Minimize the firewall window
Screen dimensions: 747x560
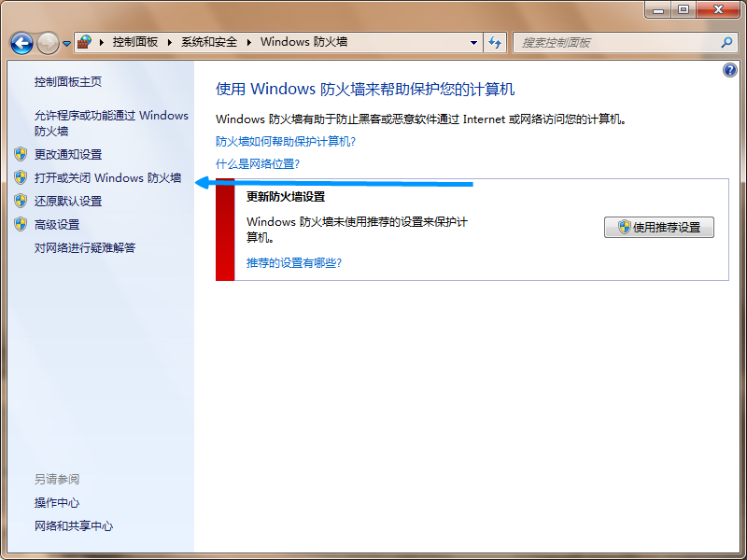[658, 9]
